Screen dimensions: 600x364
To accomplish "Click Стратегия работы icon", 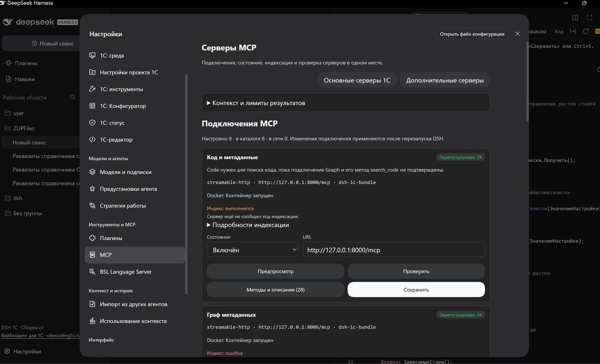I will (x=92, y=205).
